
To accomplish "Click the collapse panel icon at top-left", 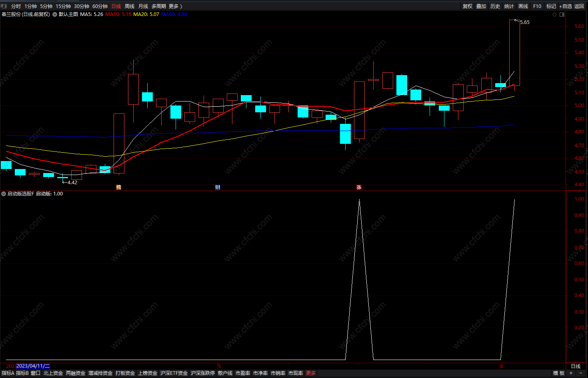I will (4, 6).
